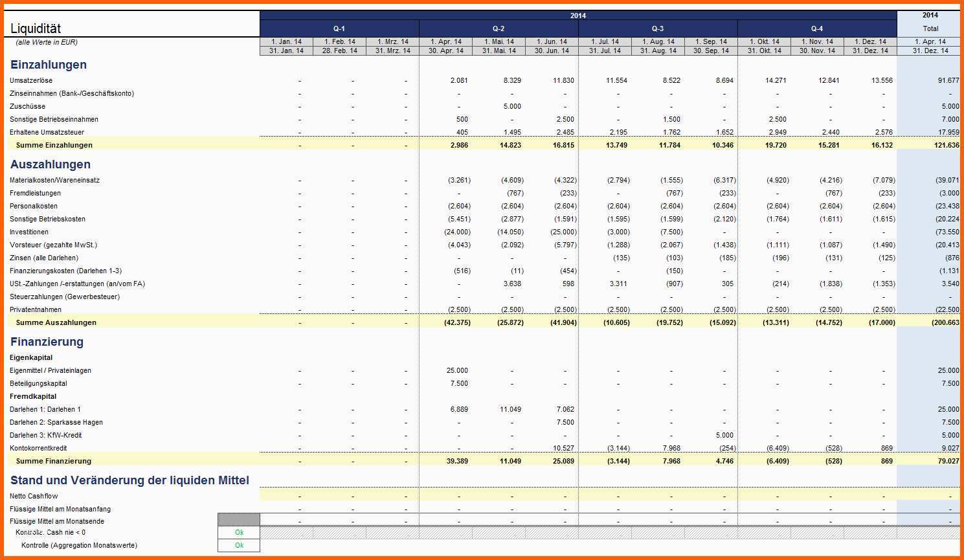964x560 pixels.
Task: Select the Darlehen 2: Sparkasse Hagen label
Action: (x=56, y=422)
